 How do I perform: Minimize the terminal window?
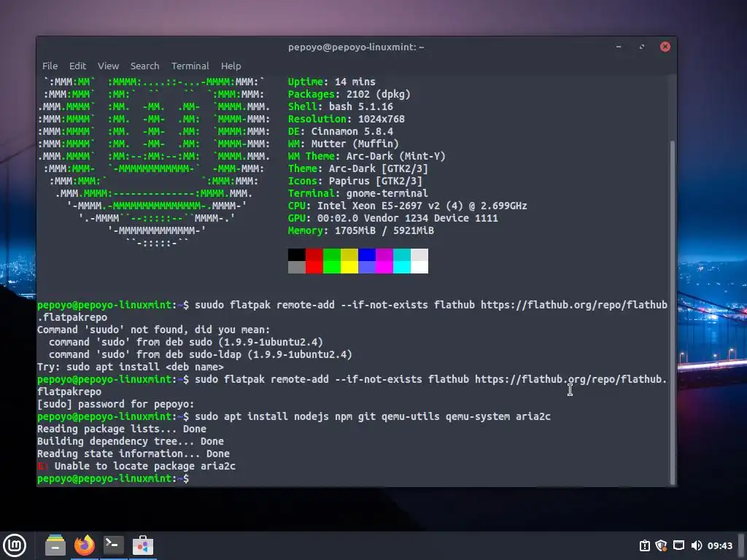tap(619, 47)
